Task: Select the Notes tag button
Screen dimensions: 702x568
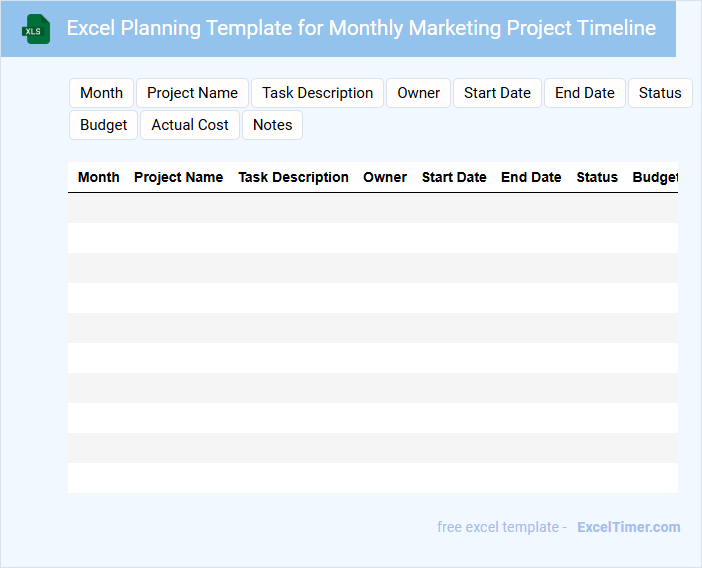Action: [272, 125]
